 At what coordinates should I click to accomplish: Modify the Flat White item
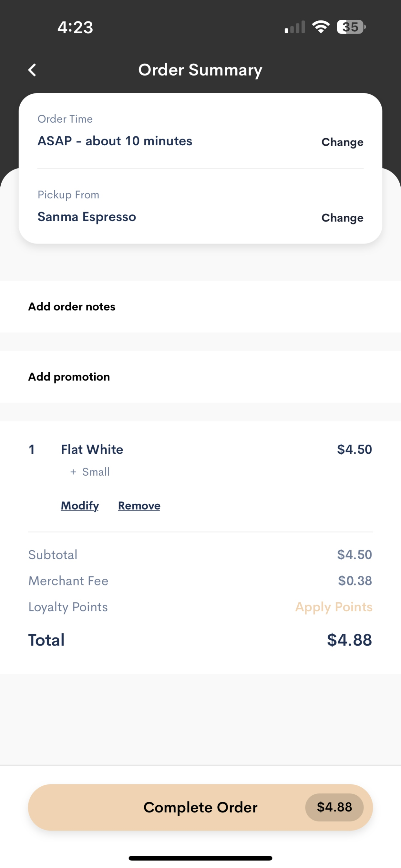(x=80, y=505)
